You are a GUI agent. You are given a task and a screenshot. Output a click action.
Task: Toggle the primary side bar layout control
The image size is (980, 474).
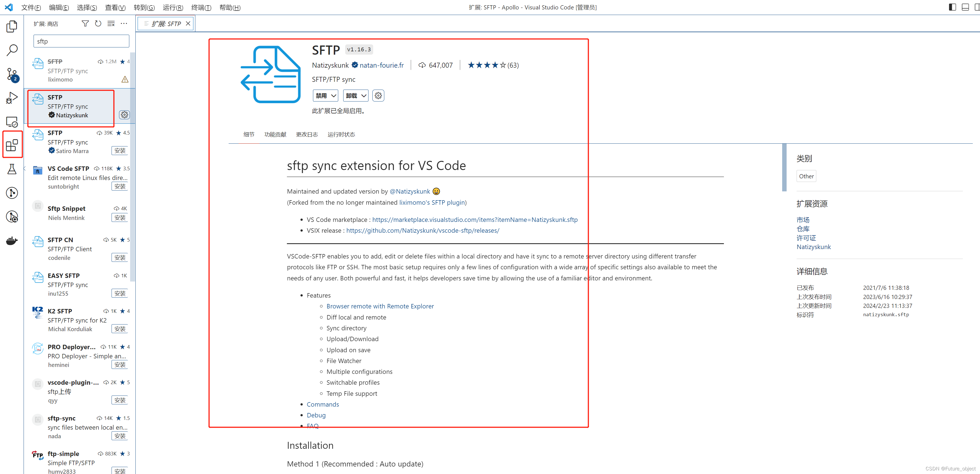coord(952,7)
